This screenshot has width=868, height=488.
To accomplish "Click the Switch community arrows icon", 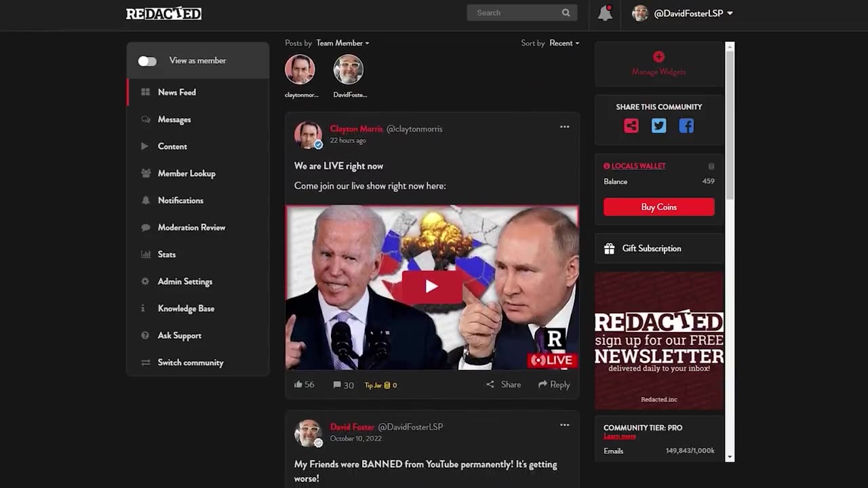I will click(x=145, y=363).
